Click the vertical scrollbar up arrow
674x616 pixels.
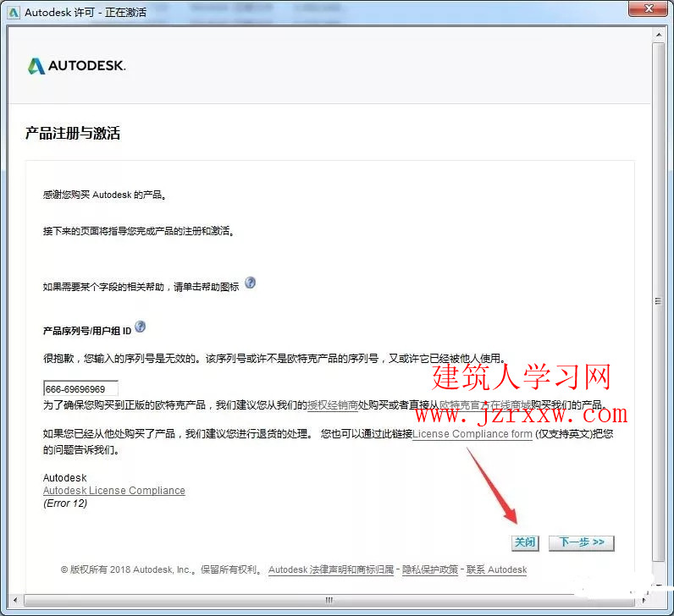tap(659, 34)
